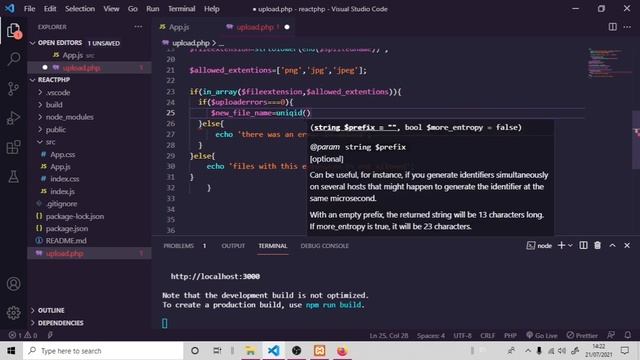
Task: Split the terminal panel
Action: (x=583, y=245)
